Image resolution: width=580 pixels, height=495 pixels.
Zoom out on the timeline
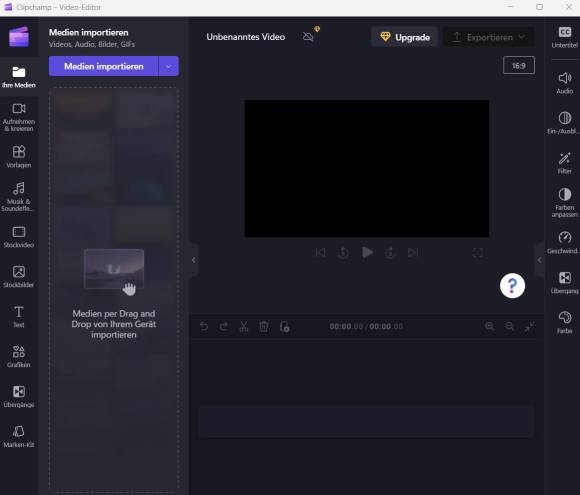pyautogui.click(x=509, y=326)
